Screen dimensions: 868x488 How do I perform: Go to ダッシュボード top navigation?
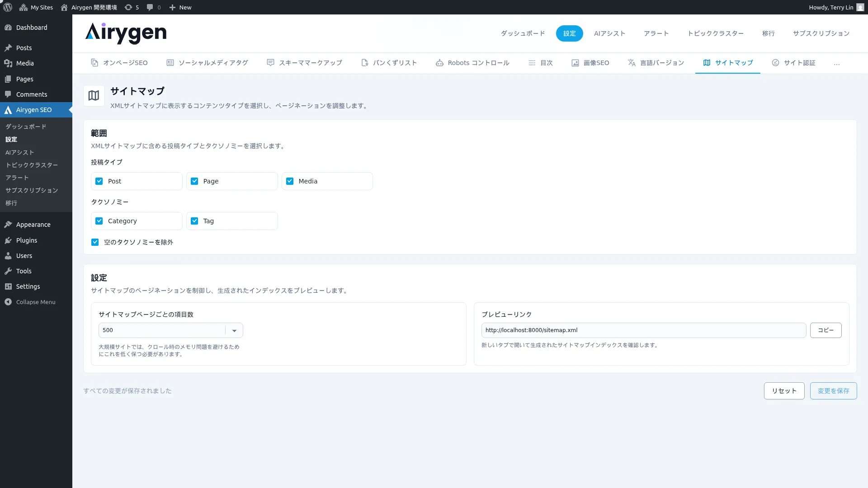pos(523,33)
